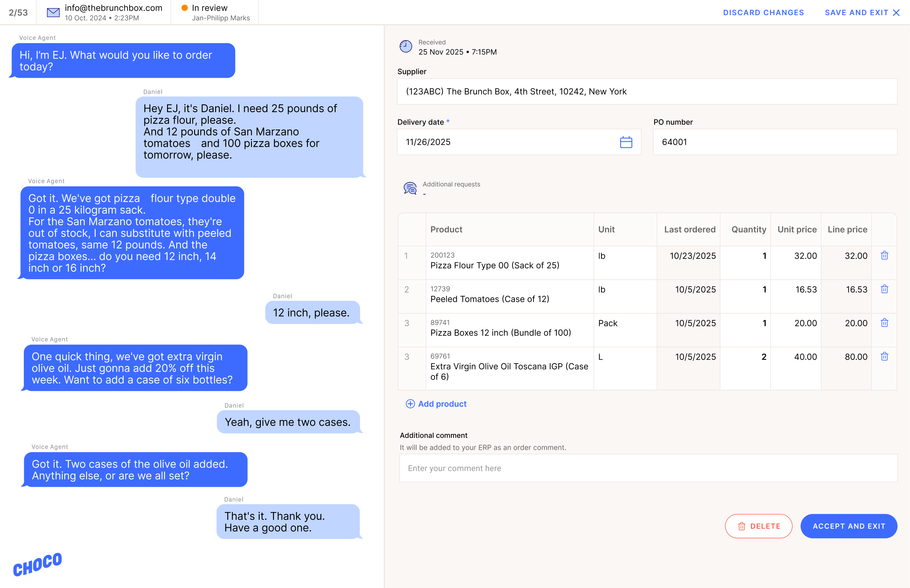The width and height of the screenshot is (910, 588).
Task: Remove the Peeled Tomatoes line item
Action: pos(884,289)
